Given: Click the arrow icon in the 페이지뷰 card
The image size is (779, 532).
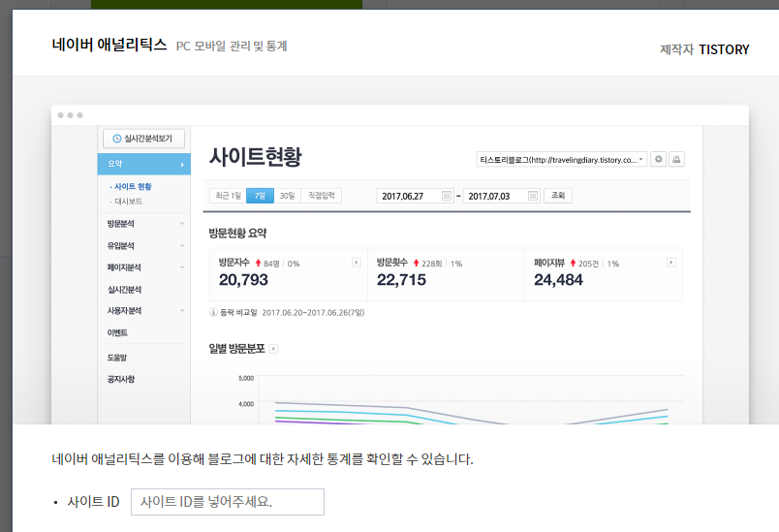Looking at the screenshot, I should (x=671, y=263).
